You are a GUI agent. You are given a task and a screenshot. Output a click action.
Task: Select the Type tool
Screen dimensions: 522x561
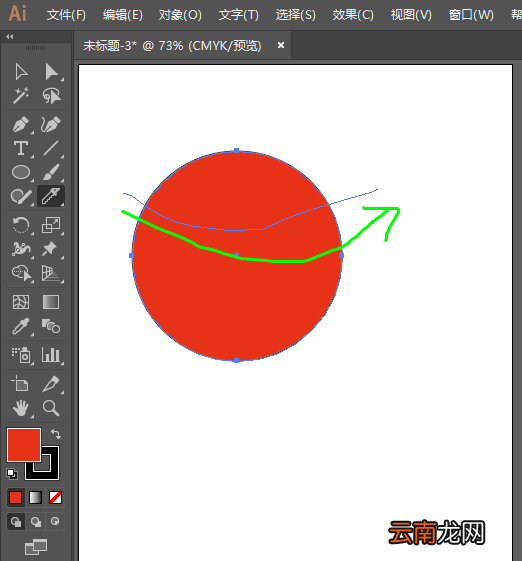[x=21, y=148]
